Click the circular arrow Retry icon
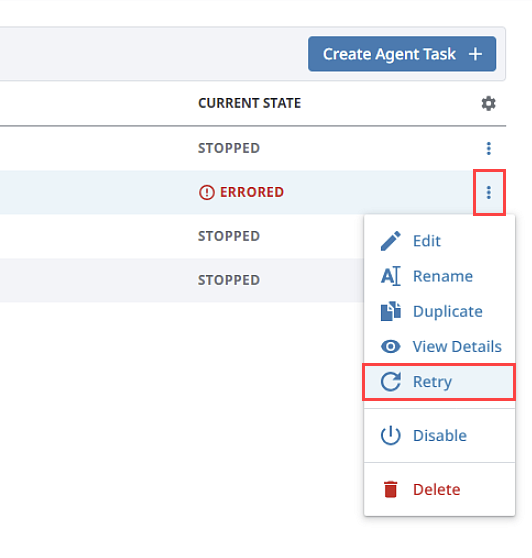Viewport: 532px width, 558px height. tap(391, 381)
